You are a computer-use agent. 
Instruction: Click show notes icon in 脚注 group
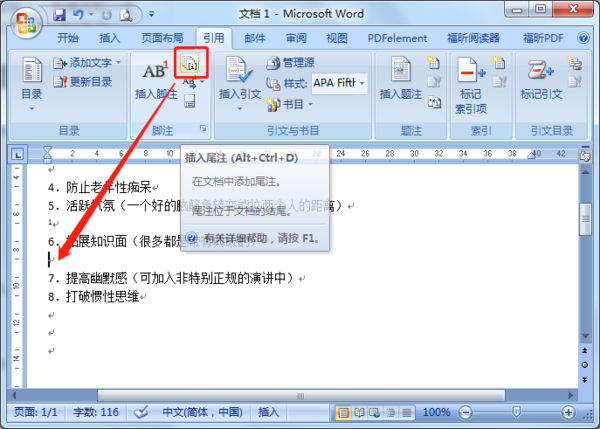190,101
